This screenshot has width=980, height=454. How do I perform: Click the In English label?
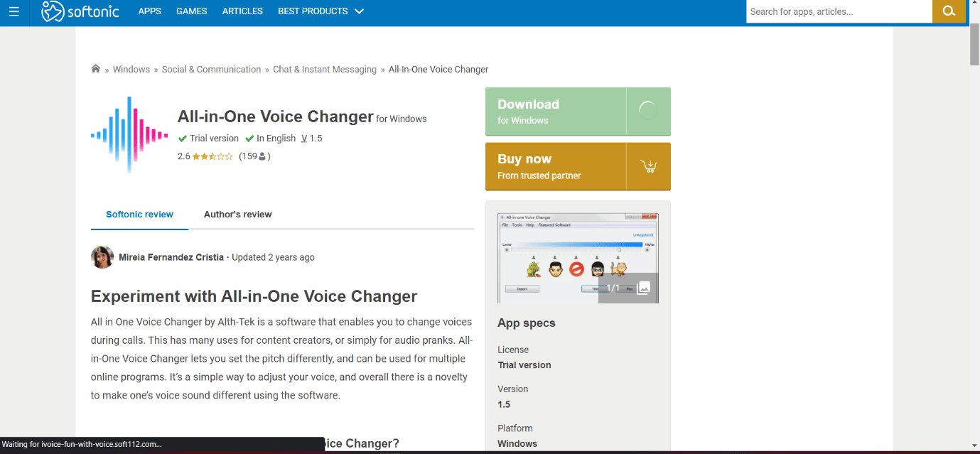tap(271, 139)
